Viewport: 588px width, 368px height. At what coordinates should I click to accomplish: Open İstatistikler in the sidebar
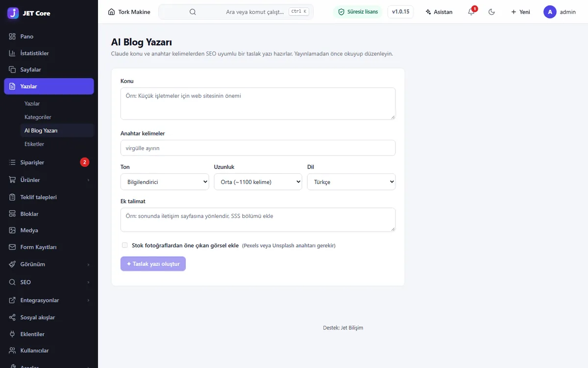coord(49,53)
